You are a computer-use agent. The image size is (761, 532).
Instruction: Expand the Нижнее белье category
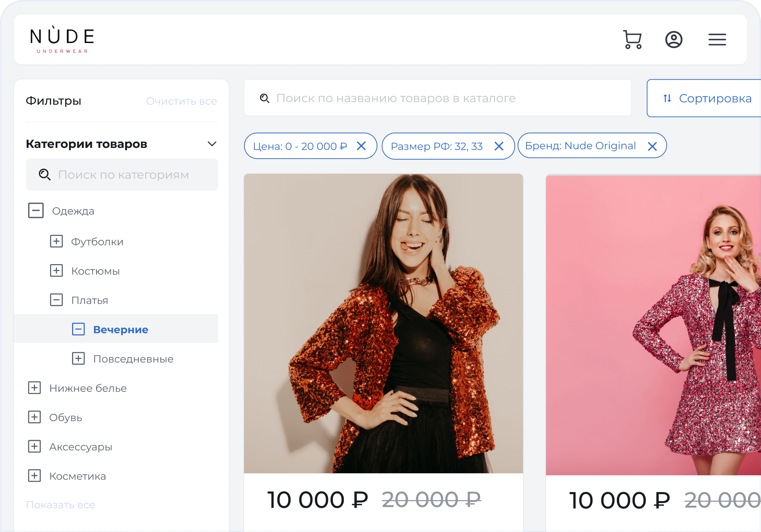tap(35, 388)
